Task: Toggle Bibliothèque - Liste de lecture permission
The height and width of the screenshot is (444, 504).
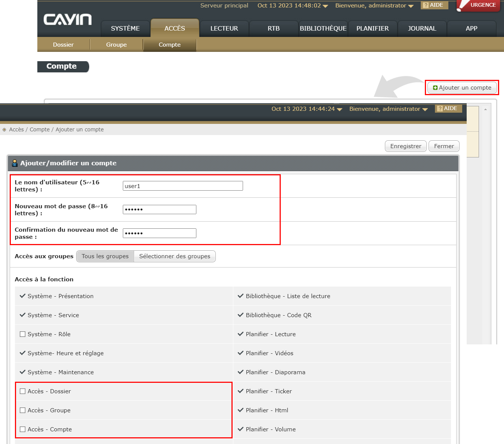Action: (241, 296)
